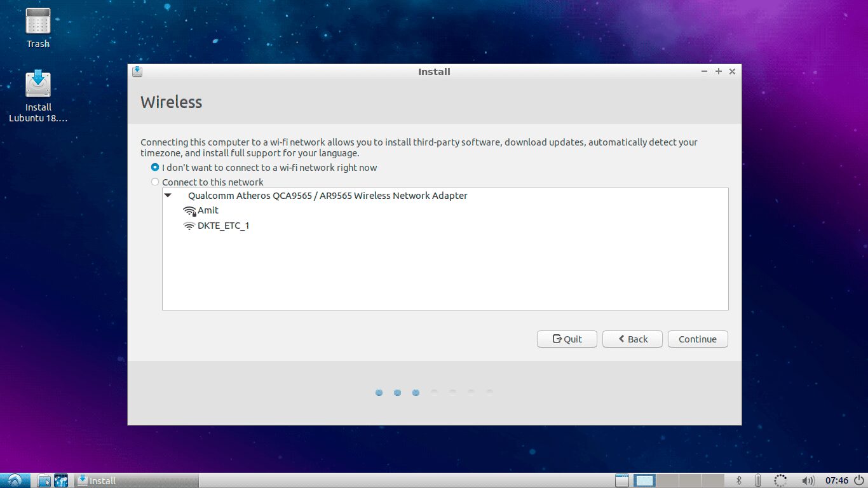
Task: Expand the wireless adapter disclosure triangle
Action: click(x=168, y=196)
